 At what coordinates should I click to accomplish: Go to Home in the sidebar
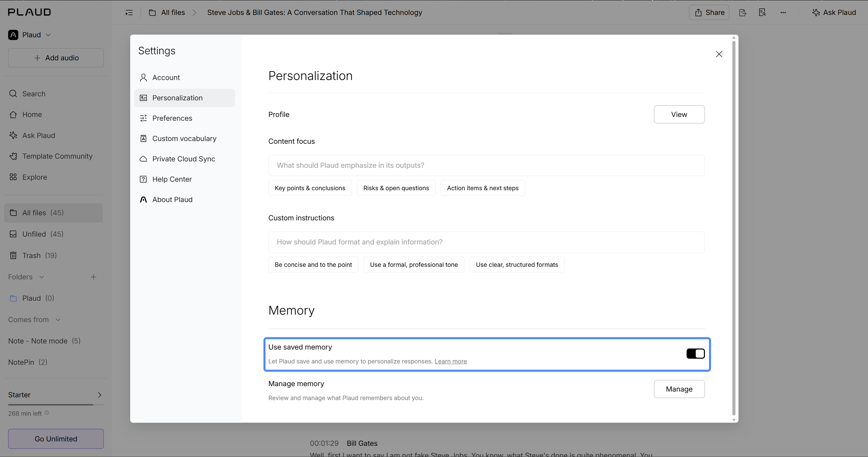click(25, 115)
